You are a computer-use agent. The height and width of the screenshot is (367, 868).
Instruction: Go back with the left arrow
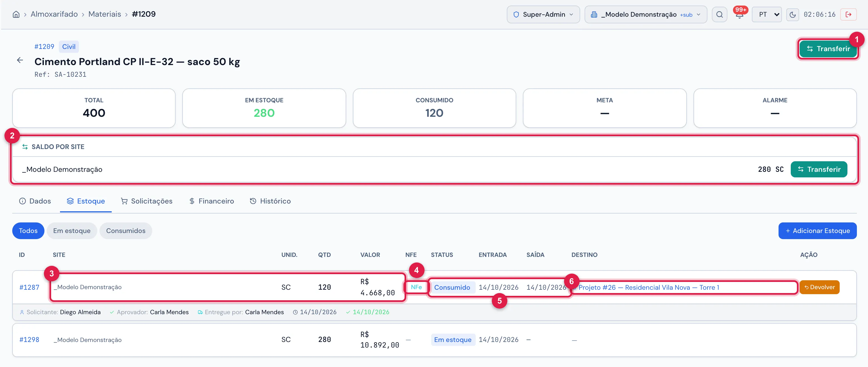tap(20, 60)
